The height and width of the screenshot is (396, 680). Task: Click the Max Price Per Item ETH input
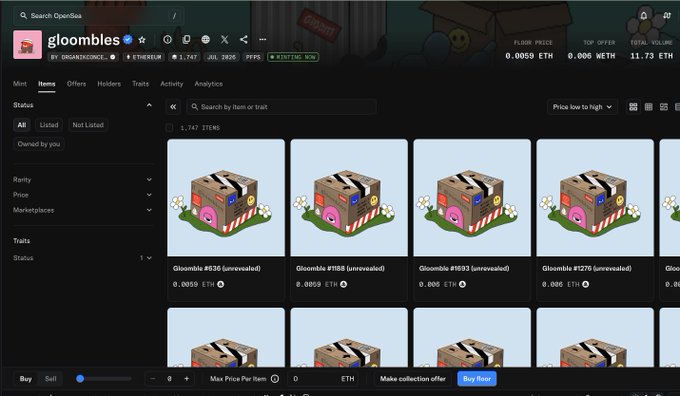(x=323, y=379)
